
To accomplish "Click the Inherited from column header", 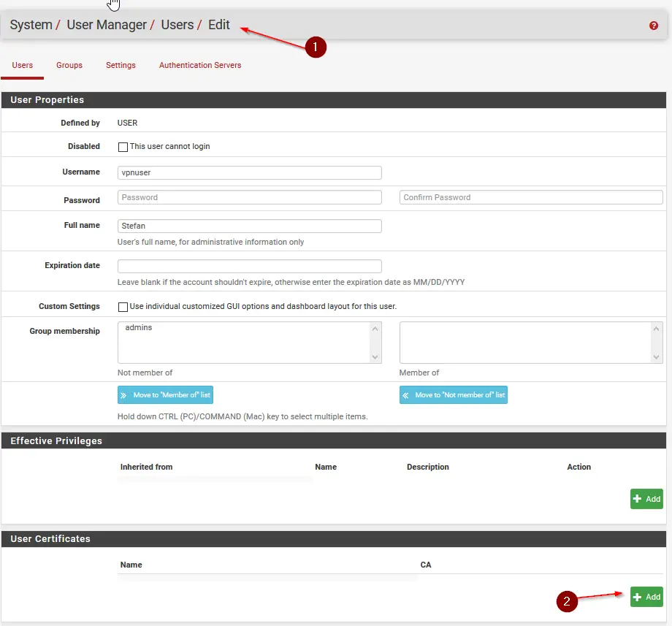I will (146, 467).
